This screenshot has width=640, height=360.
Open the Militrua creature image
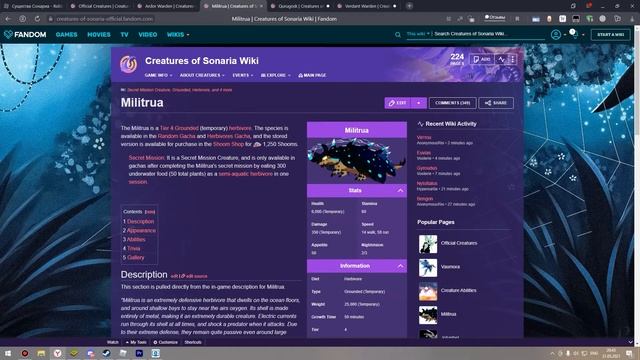[357, 161]
